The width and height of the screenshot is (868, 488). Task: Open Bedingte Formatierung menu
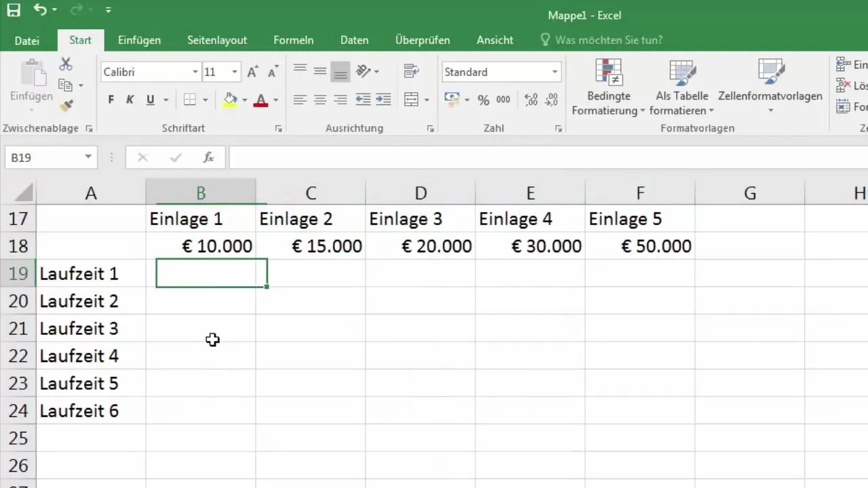tap(608, 87)
